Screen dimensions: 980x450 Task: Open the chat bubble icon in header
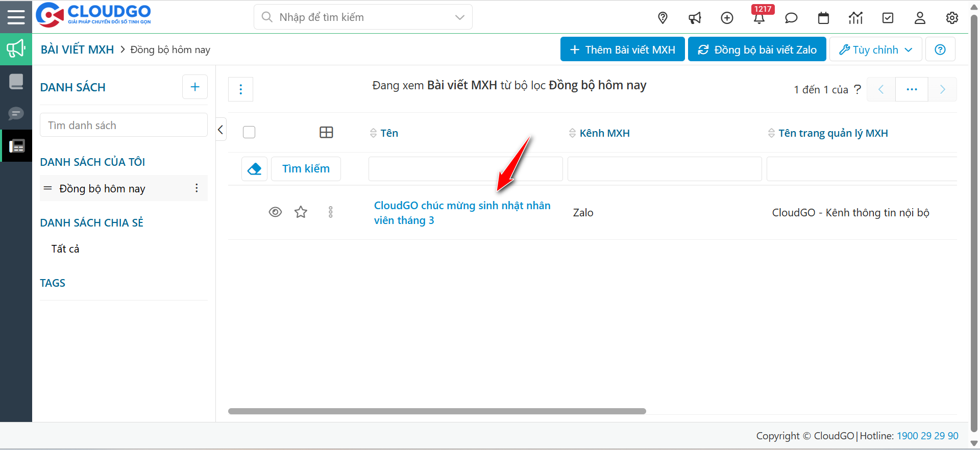click(x=791, y=18)
